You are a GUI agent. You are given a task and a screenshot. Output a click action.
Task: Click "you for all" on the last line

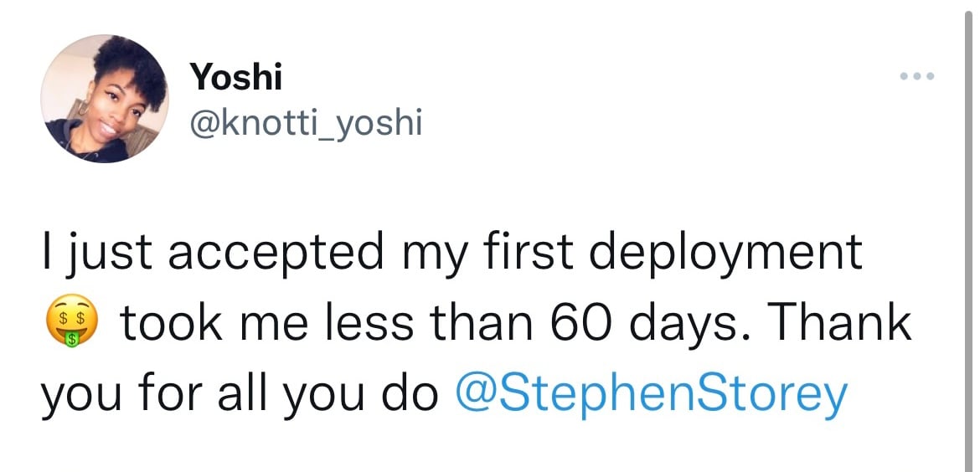[x=153, y=392]
